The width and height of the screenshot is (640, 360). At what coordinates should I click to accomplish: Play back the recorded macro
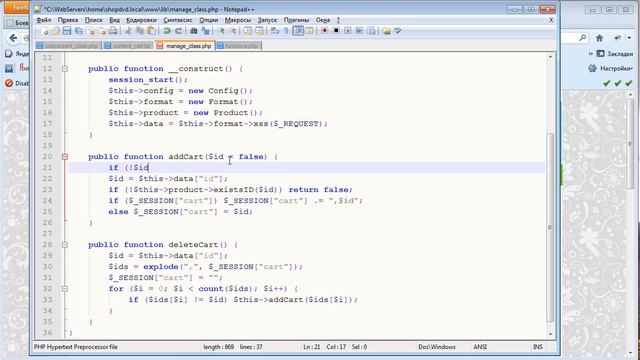347,31
